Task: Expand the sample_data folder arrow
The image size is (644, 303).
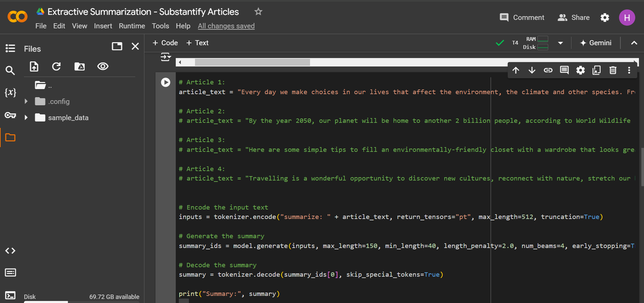Action: coord(26,117)
